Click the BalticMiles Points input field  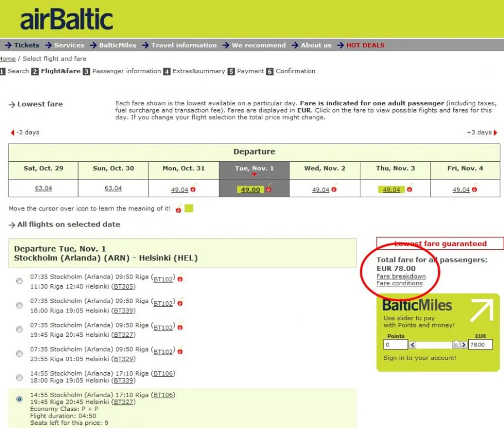pos(396,345)
